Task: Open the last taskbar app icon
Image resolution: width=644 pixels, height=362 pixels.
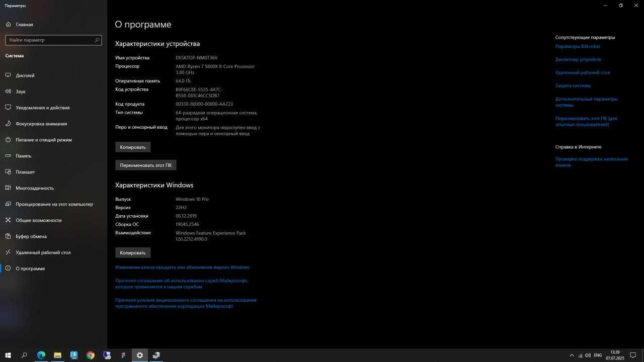Action: [x=156, y=355]
